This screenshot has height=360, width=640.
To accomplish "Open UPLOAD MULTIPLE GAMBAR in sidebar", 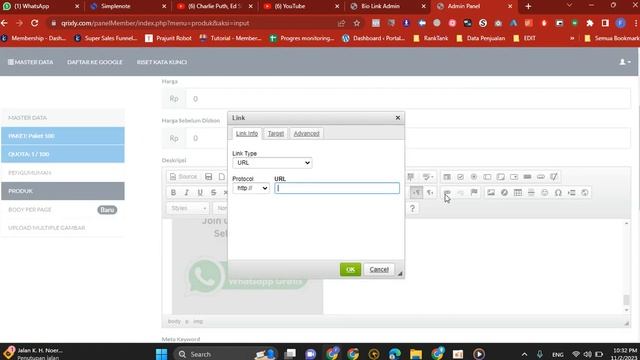I will tap(63, 228).
